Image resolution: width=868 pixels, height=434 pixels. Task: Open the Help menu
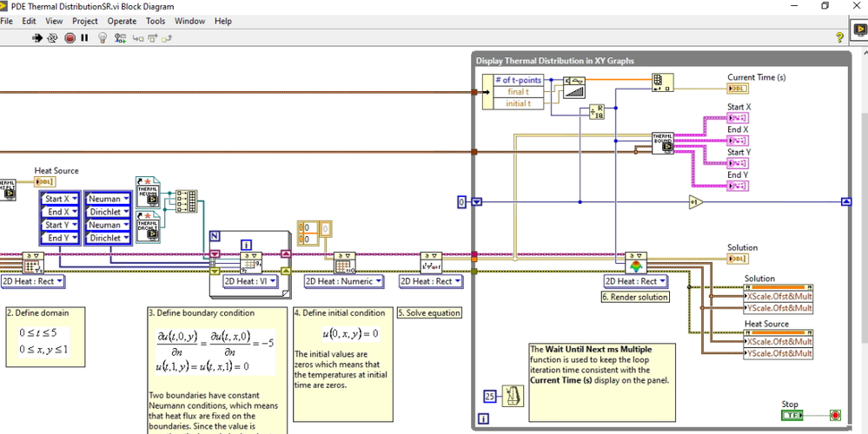(x=223, y=21)
